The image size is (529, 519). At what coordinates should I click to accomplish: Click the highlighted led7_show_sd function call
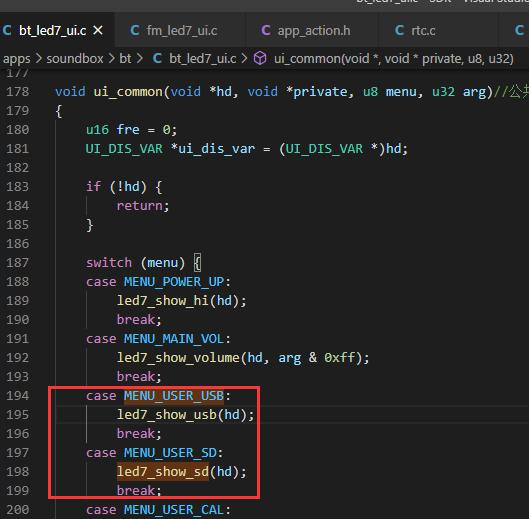(x=163, y=472)
